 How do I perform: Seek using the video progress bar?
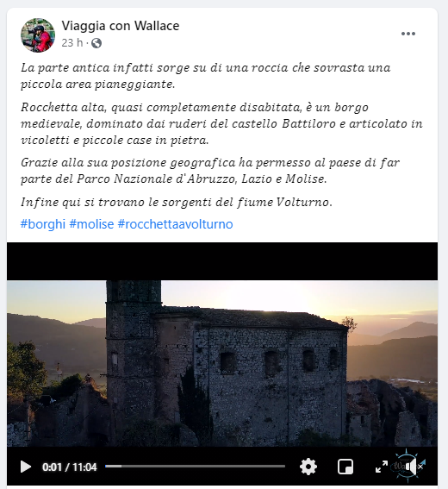click(195, 467)
